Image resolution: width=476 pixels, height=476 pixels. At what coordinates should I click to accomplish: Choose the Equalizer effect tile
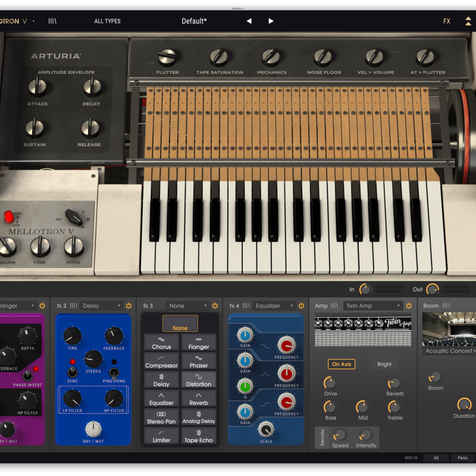[161, 399]
